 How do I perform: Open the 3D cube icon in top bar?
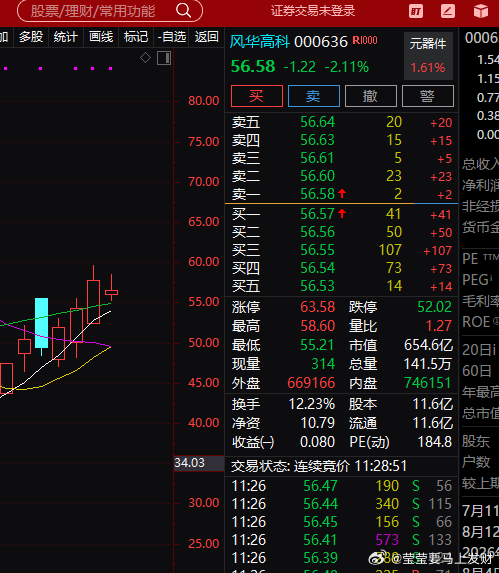coord(481,11)
